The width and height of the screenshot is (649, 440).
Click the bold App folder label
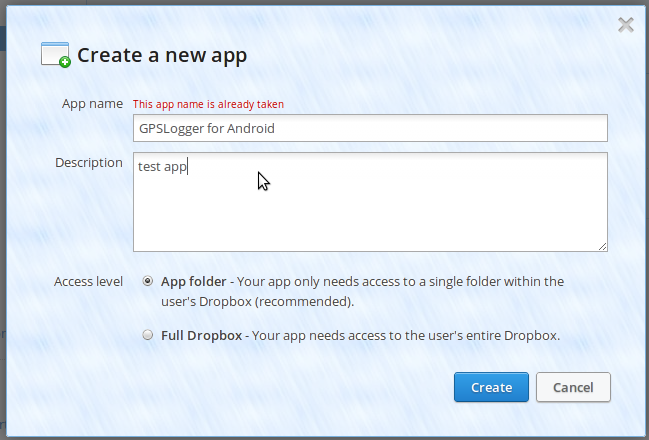(193, 281)
